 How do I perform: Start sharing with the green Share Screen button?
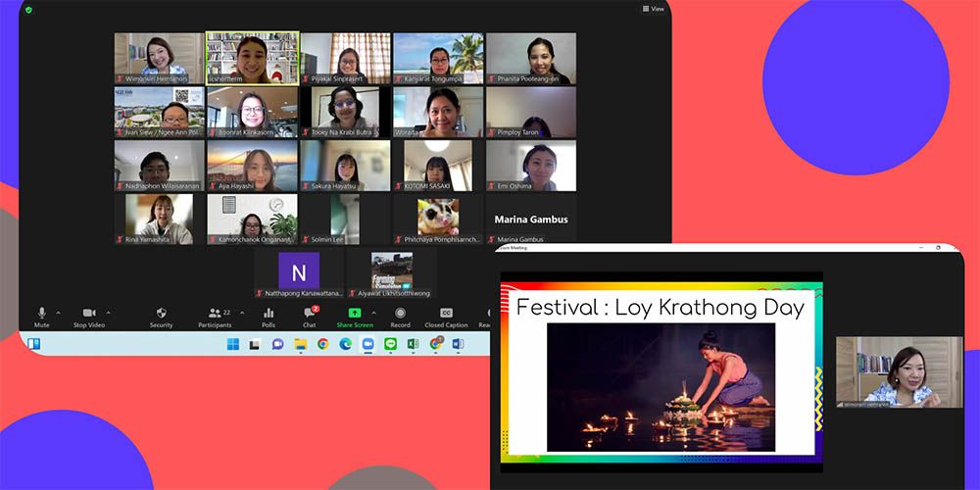pyautogui.click(x=355, y=317)
